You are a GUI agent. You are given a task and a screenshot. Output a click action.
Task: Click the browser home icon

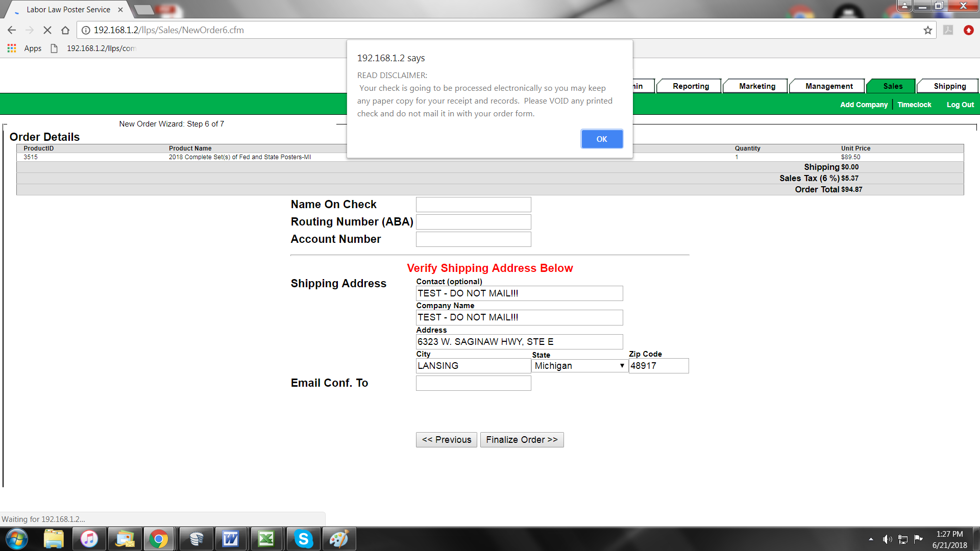pyautogui.click(x=65, y=30)
